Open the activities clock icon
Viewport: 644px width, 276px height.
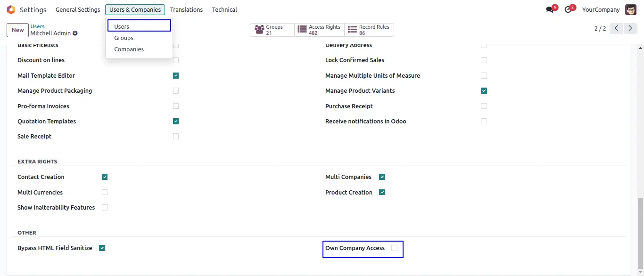point(568,10)
